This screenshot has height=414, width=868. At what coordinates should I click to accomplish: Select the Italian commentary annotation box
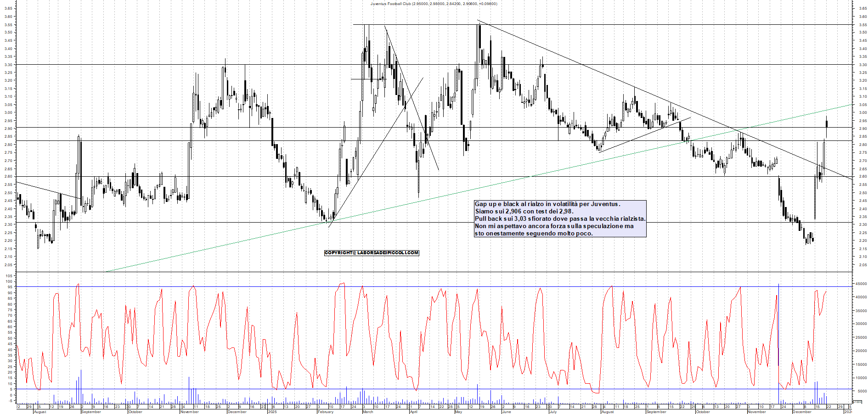(560, 219)
